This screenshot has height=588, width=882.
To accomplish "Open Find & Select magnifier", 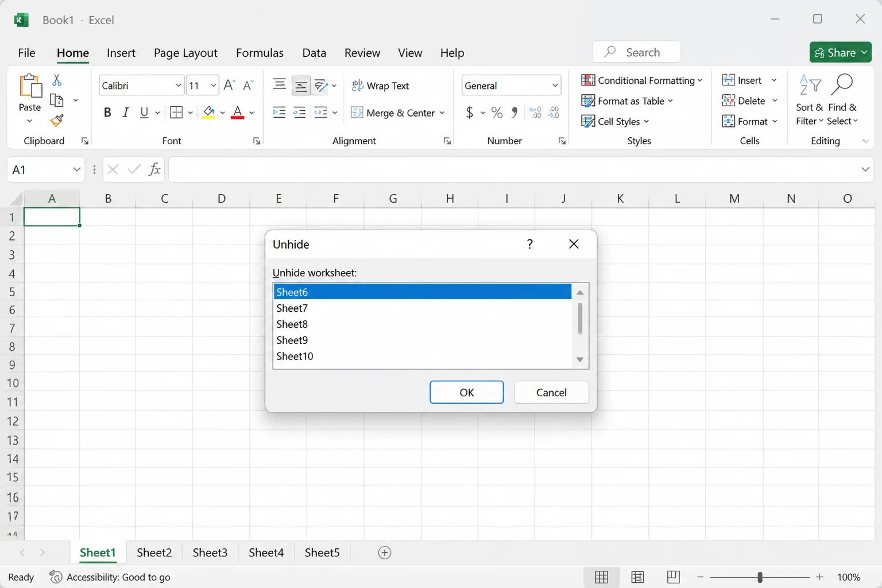I will (x=842, y=99).
